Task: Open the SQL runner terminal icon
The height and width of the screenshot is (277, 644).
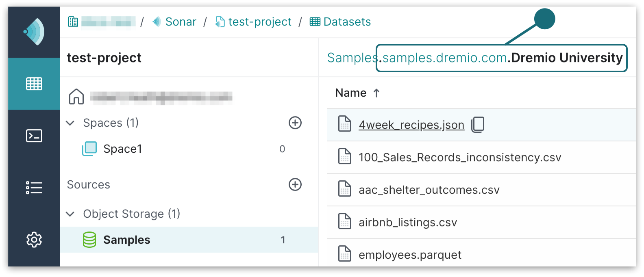Action: 34,136
